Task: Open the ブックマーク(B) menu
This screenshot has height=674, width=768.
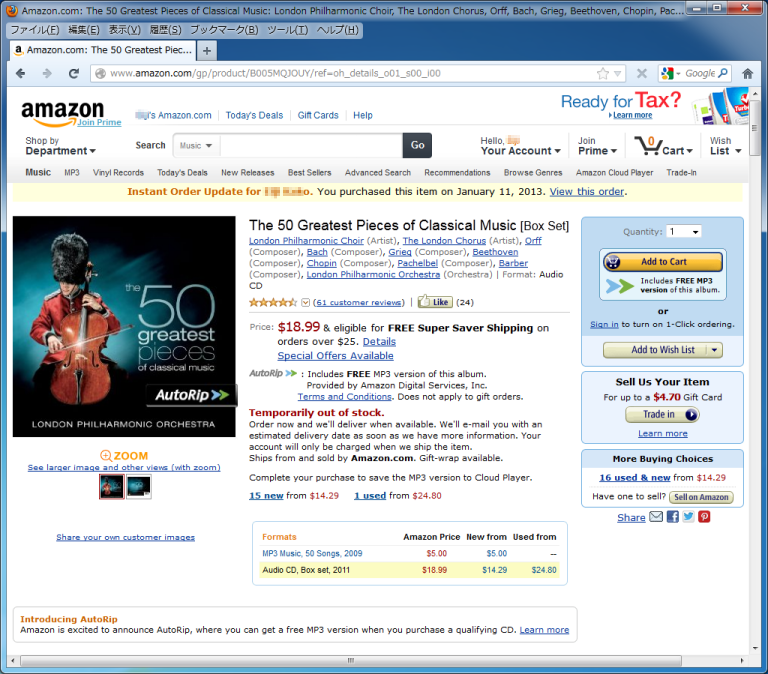Action: [224, 30]
